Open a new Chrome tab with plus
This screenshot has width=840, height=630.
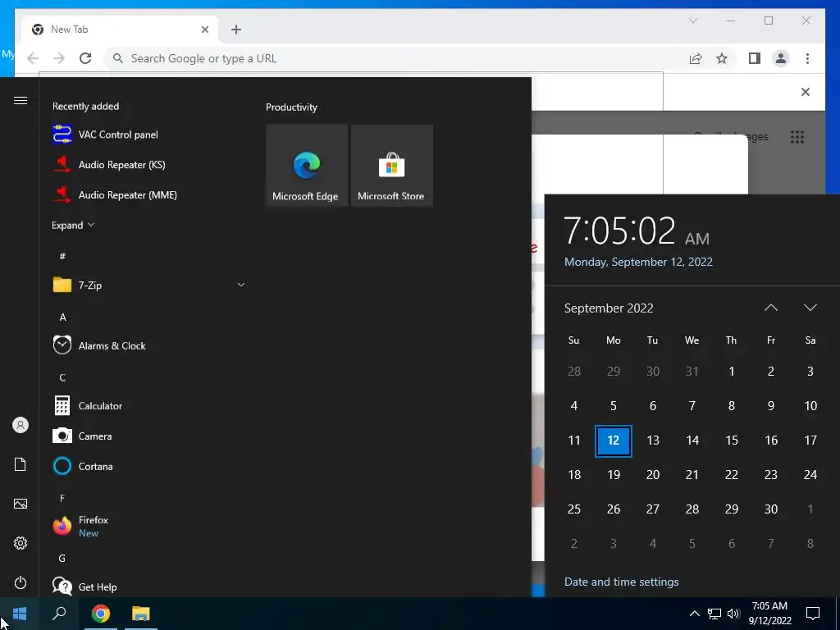(x=236, y=30)
